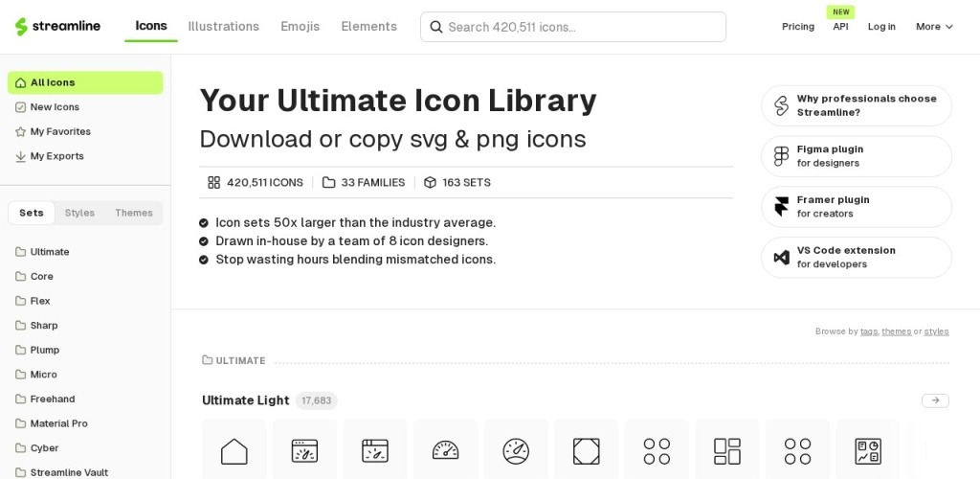The width and height of the screenshot is (980, 479).
Task: Pick the semicircle speedometer icon
Action: [446, 451]
